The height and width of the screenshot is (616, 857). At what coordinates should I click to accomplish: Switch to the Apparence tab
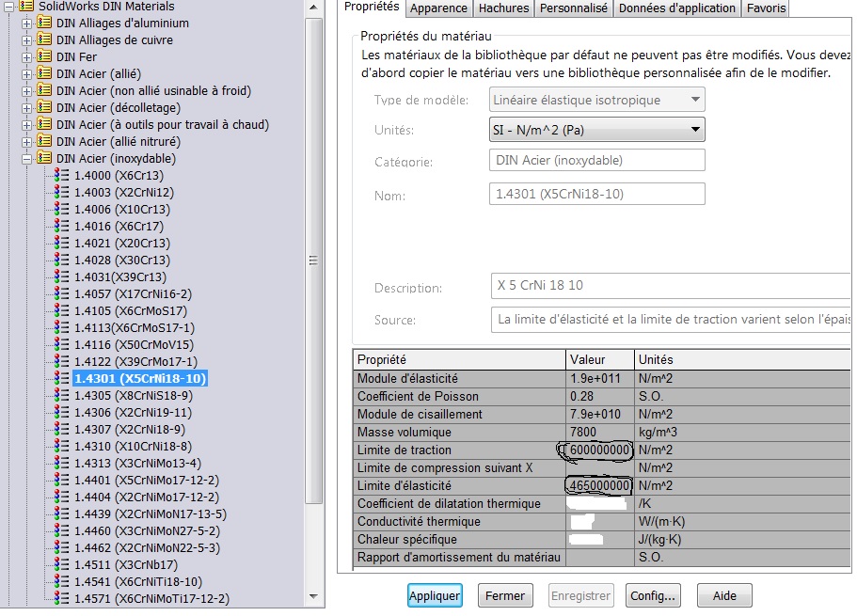439,8
